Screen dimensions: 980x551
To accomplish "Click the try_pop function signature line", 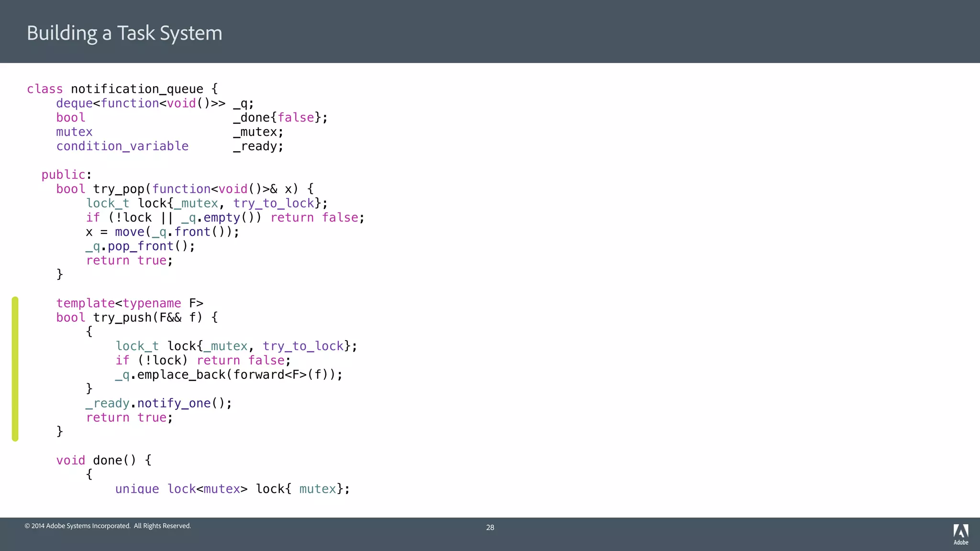I will pos(185,189).
